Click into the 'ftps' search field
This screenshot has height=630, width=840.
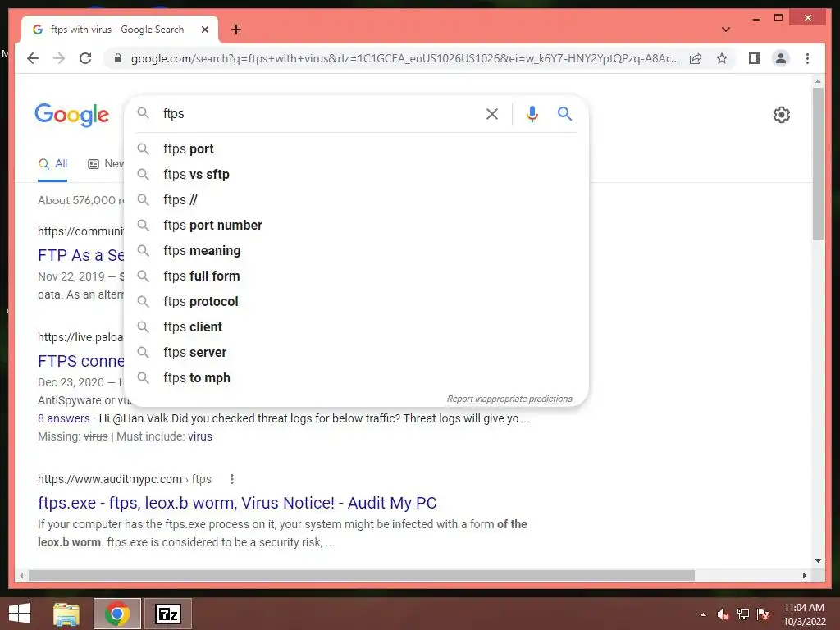[x=320, y=113]
